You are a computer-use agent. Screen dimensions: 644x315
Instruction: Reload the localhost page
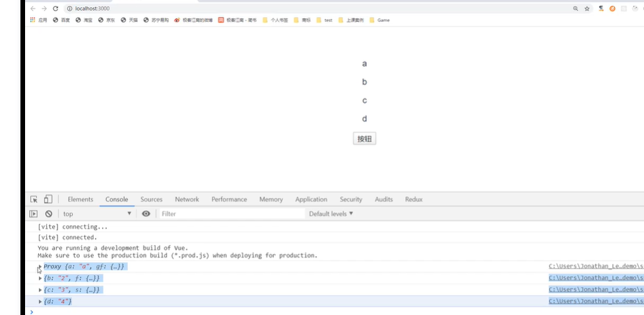55,9
